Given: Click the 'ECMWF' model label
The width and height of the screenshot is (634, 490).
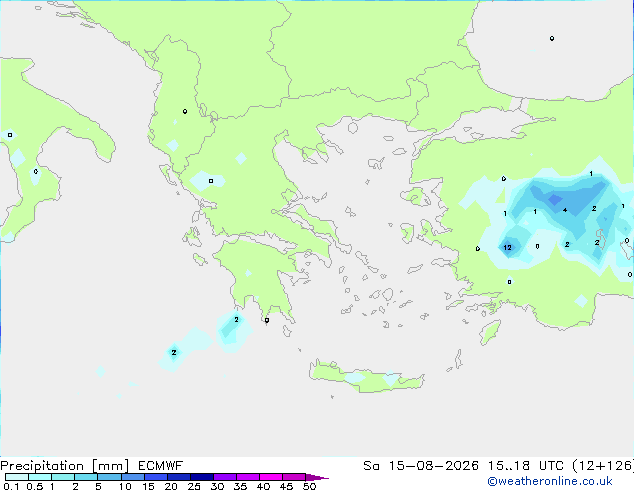Looking at the screenshot, I should 161,466.
